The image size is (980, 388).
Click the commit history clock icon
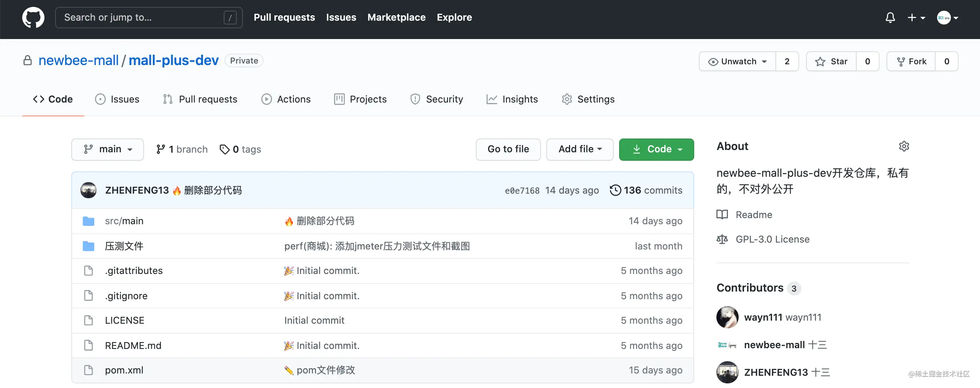[615, 190]
